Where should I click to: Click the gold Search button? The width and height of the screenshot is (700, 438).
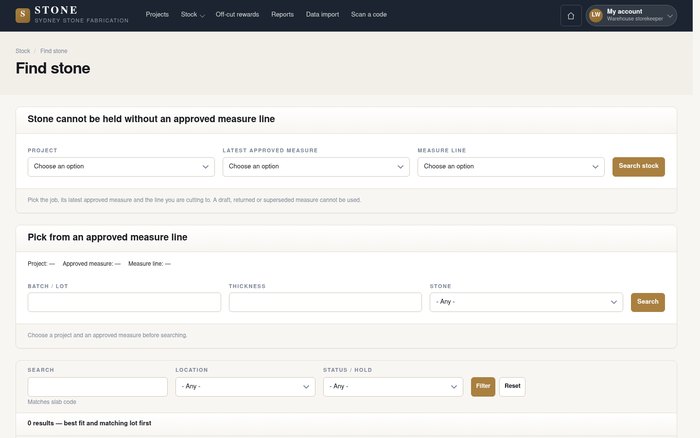648,302
